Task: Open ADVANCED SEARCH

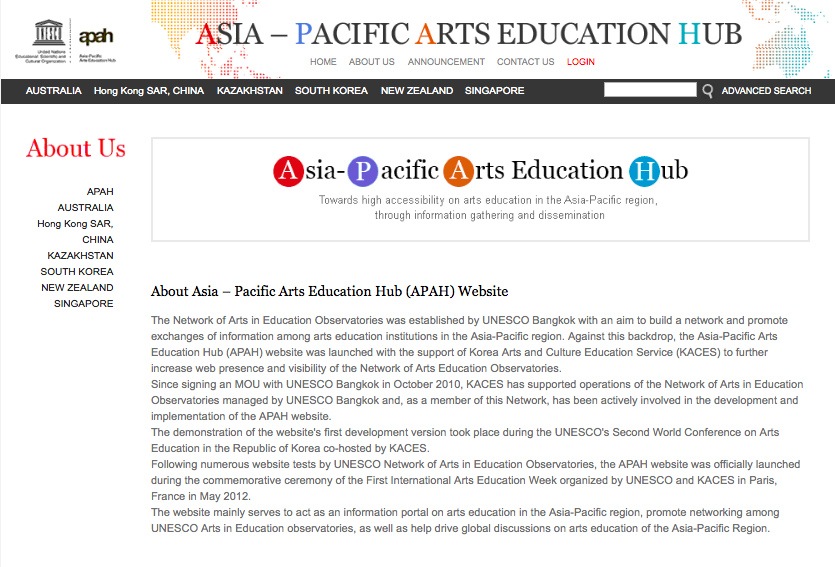Action: (766, 91)
